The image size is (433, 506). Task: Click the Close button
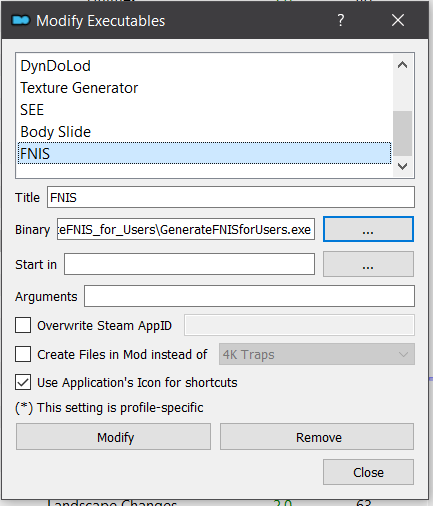coord(368,472)
